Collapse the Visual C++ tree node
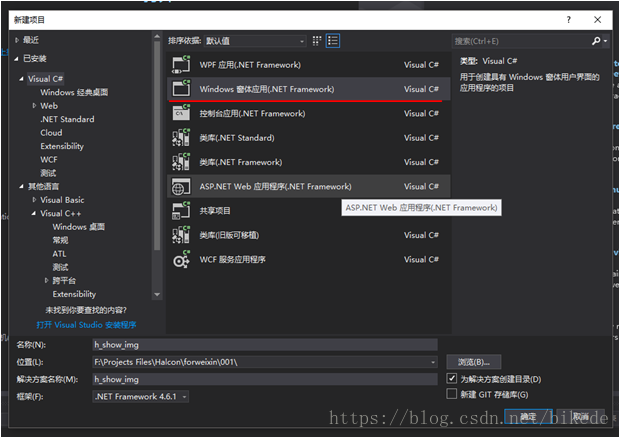This screenshot has width=620, height=438. [34, 213]
